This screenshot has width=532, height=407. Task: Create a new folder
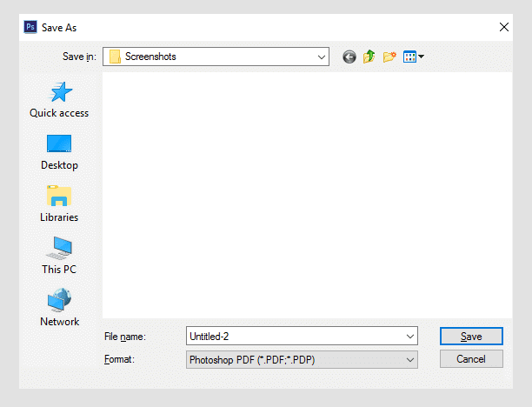(389, 57)
